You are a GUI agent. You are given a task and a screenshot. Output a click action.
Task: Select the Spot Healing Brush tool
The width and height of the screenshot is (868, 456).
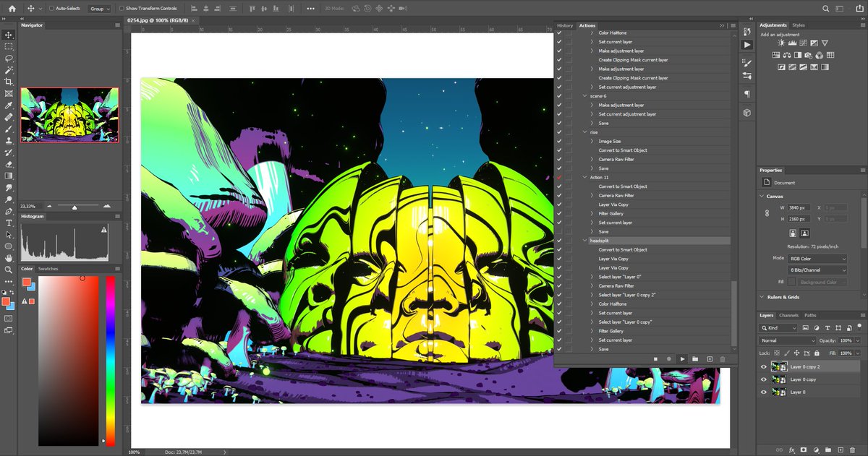click(9, 117)
